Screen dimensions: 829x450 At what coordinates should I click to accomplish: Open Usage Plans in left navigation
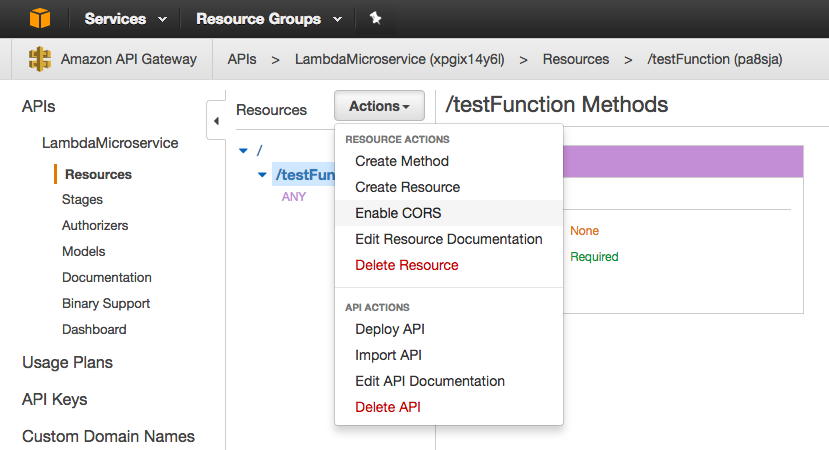(x=67, y=362)
